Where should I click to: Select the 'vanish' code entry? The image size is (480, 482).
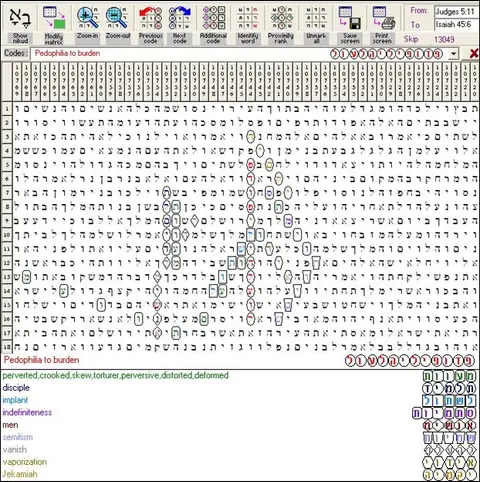14,449
